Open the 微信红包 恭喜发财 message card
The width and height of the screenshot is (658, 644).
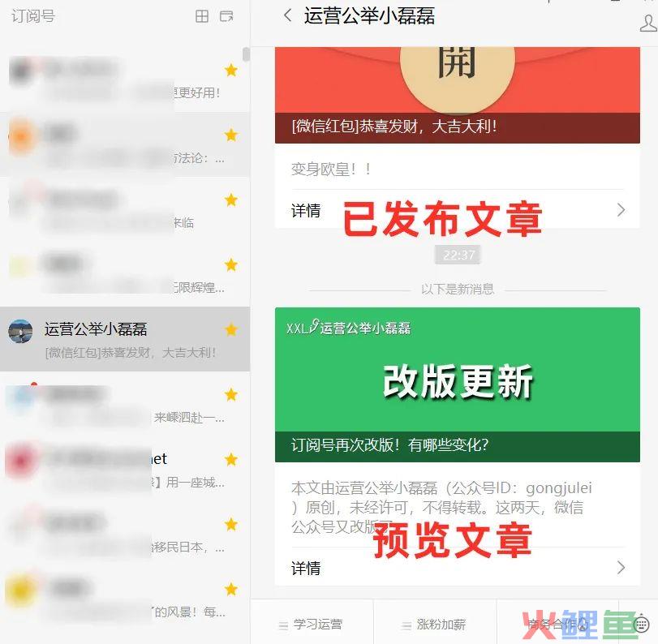coord(458,95)
